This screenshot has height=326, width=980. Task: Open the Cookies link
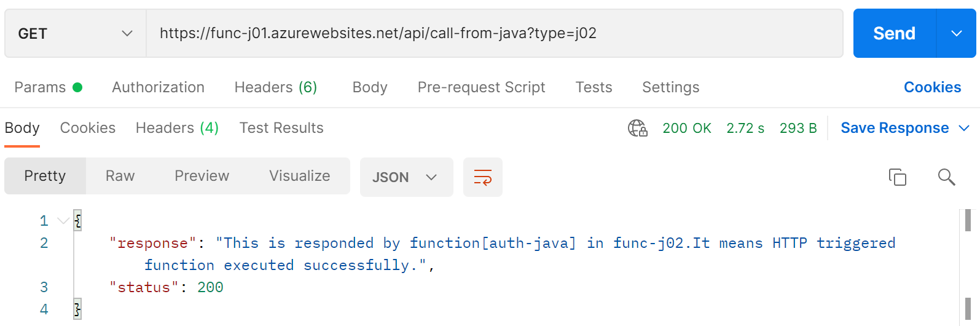point(932,87)
